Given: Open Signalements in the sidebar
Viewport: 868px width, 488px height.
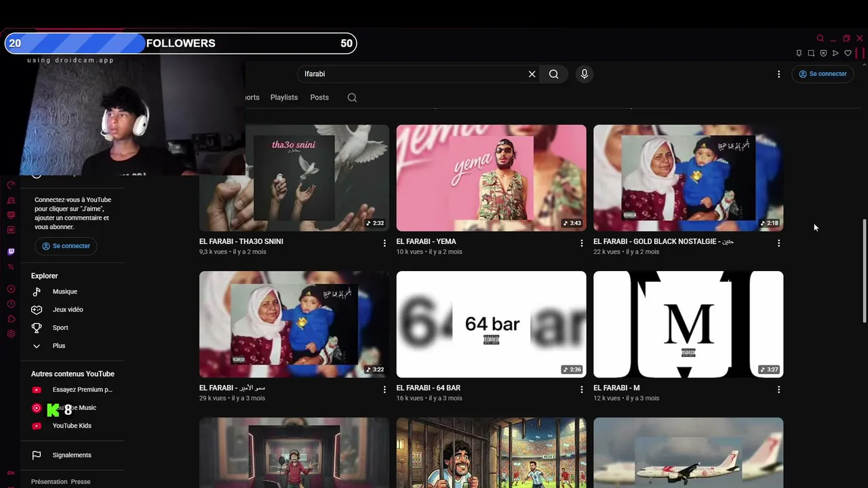Looking at the screenshot, I should coord(73,455).
